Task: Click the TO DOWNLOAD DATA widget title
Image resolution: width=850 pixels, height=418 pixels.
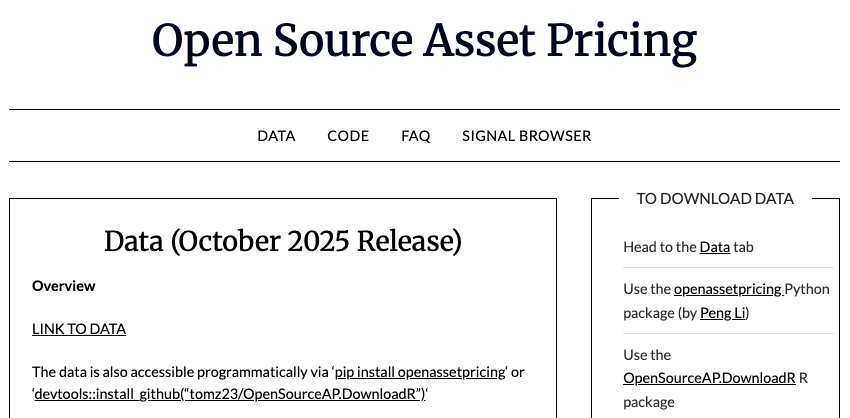Action: coord(715,198)
